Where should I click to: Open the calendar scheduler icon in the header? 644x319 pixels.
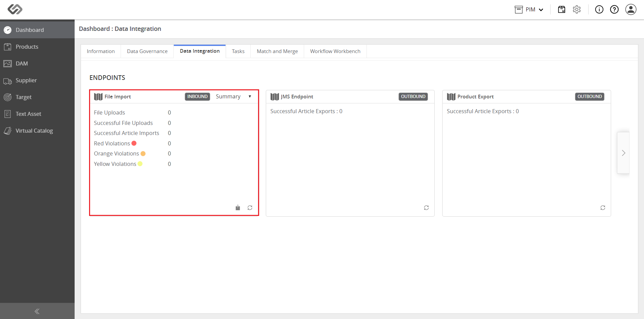562,9
